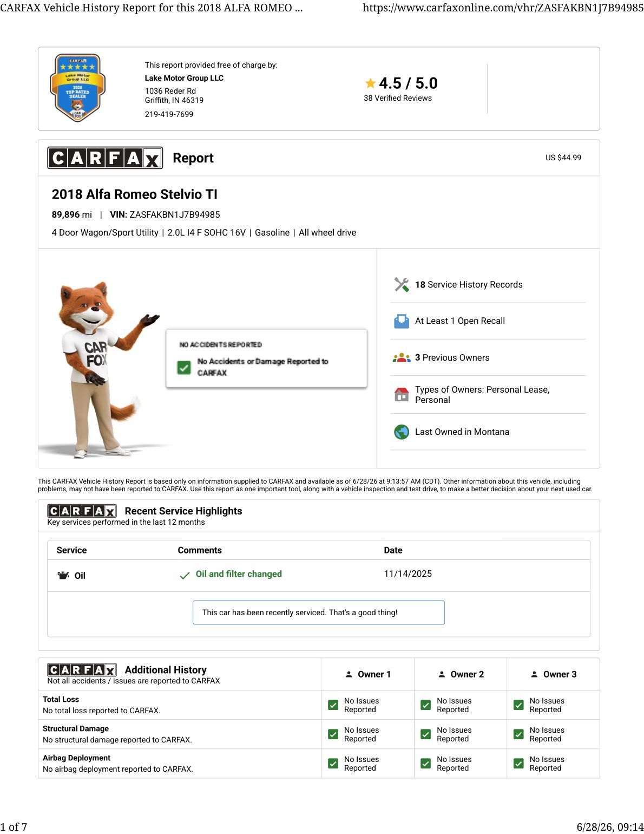Screen dimensions: 644x834
Task: Click the Structural Damage row label
Action: click(76, 729)
